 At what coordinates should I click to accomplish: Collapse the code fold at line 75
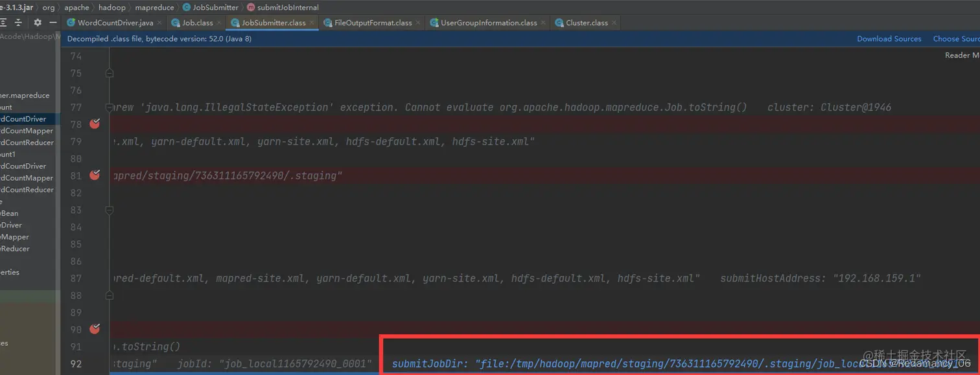click(110, 73)
